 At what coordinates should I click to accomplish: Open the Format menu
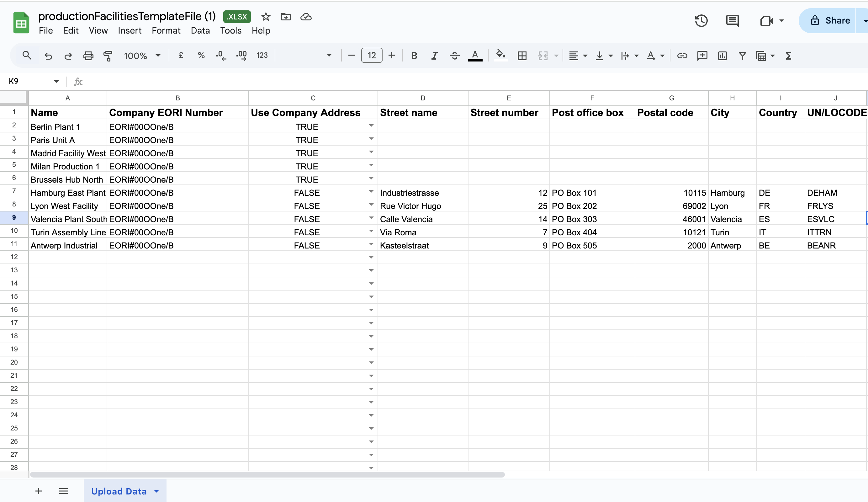(x=166, y=31)
